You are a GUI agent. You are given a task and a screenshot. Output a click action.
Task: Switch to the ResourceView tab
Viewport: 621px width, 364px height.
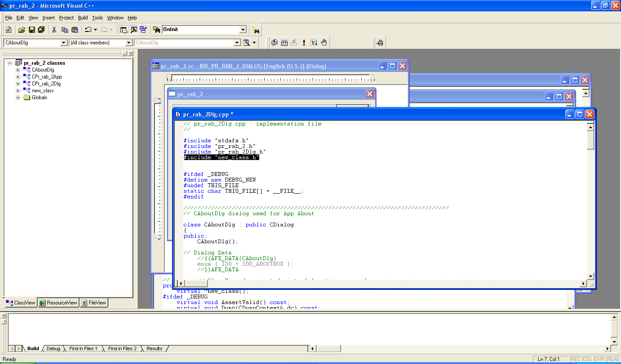pos(58,303)
